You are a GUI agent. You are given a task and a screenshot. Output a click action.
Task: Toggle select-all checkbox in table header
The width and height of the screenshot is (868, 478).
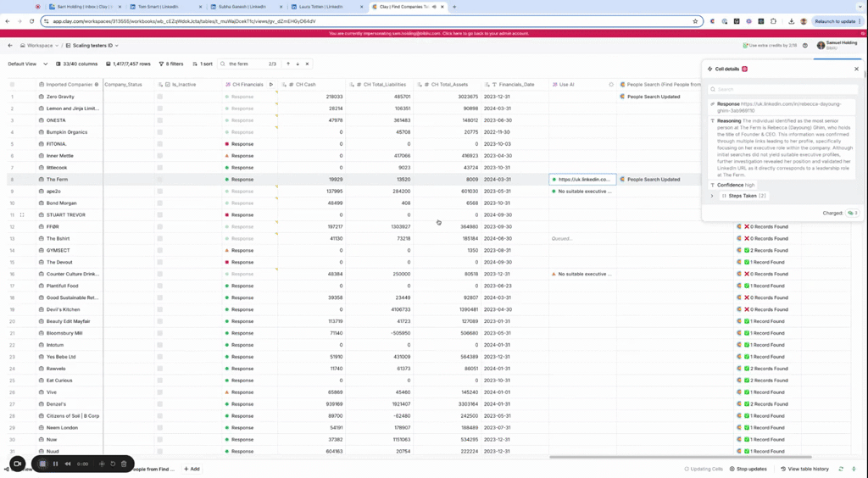[x=12, y=85]
